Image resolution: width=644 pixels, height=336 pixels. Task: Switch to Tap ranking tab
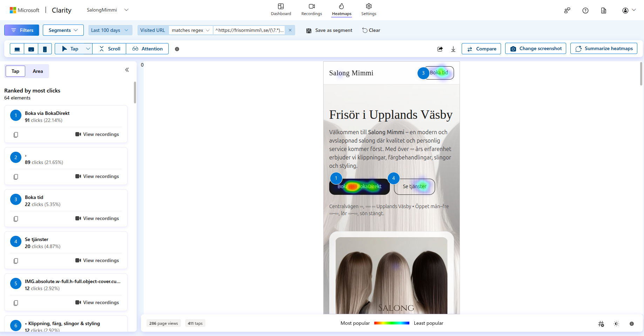(x=15, y=71)
